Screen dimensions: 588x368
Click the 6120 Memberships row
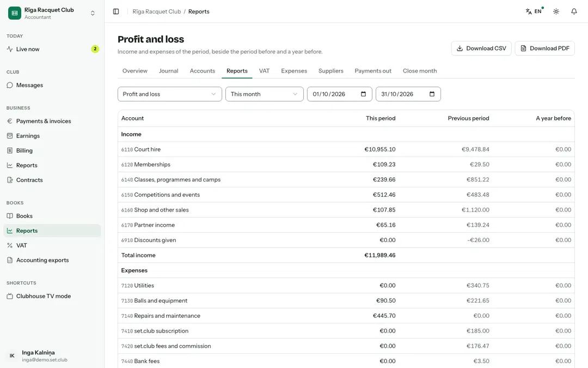pyautogui.click(x=346, y=165)
